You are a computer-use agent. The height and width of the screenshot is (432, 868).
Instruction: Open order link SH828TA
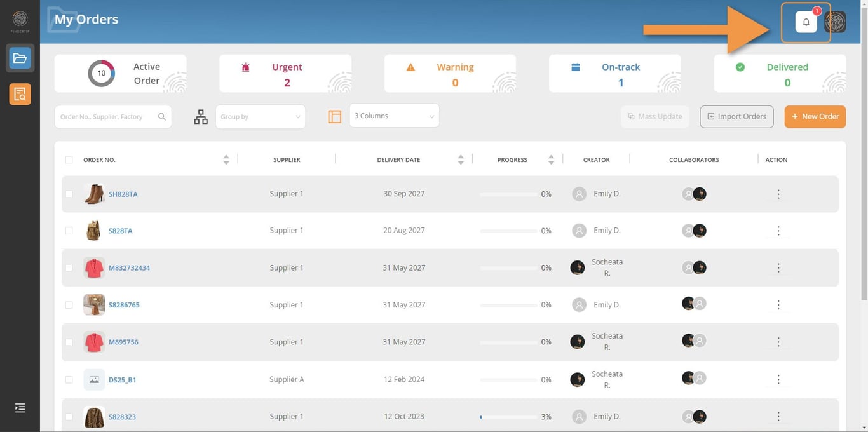tap(123, 194)
